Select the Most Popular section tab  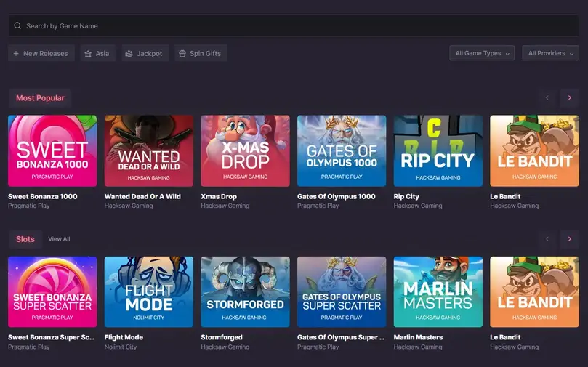click(40, 98)
